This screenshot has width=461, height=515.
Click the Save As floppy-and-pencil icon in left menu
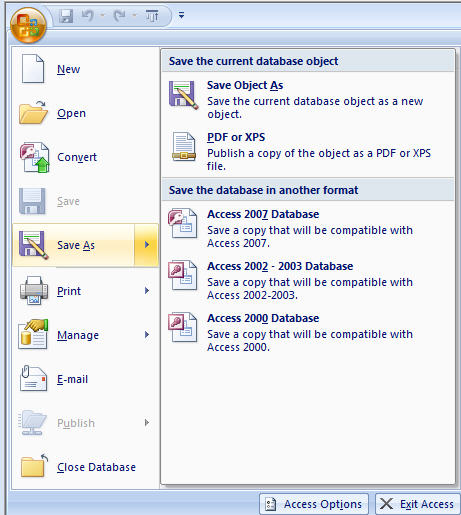click(34, 245)
